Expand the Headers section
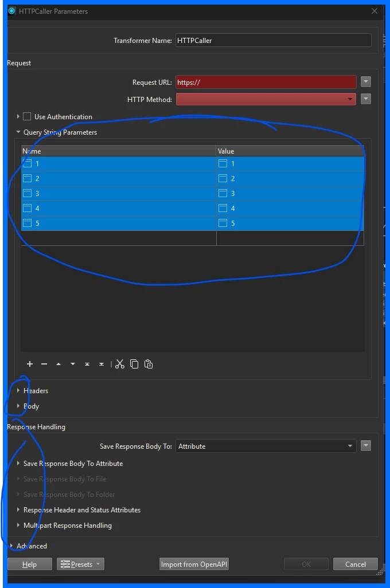This screenshot has height=588, width=390. coord(18,390)
